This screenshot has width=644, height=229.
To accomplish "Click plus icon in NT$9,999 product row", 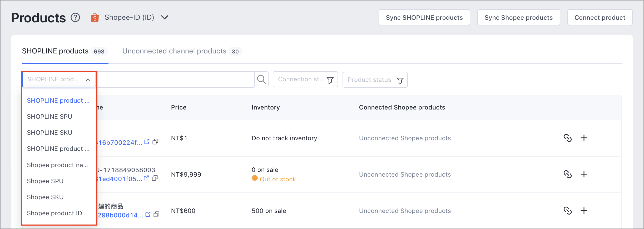I will pyautogui.click(x=584, y=174).
